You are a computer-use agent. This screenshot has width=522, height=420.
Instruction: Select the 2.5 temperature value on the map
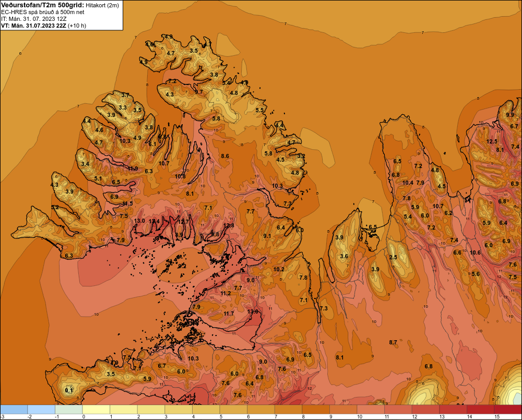[393, 257]
